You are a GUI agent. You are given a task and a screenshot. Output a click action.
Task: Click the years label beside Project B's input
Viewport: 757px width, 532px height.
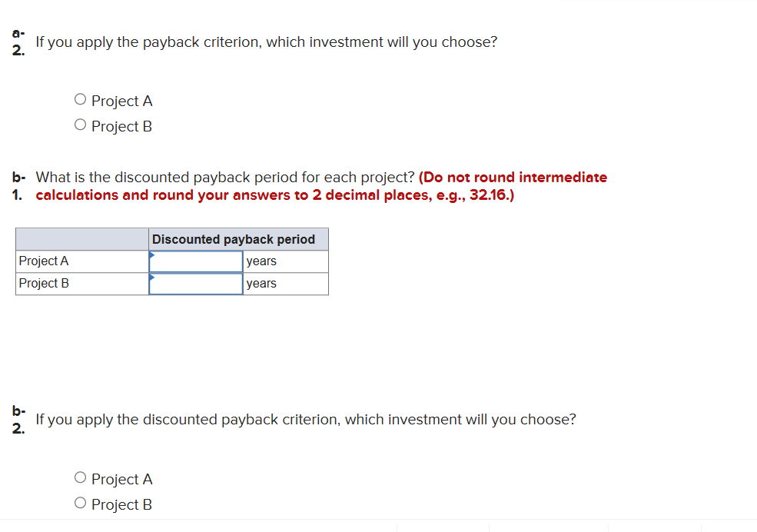260,283
